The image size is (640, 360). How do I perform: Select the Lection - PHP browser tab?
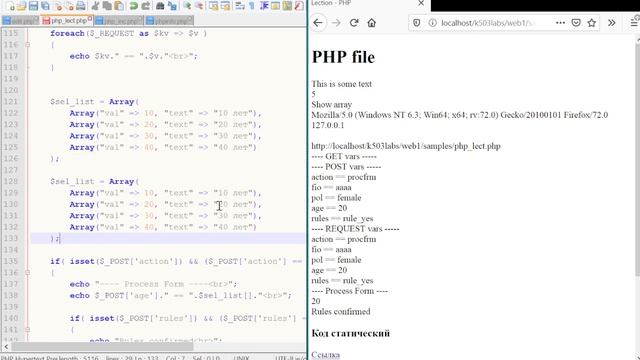tap(369, 4)
